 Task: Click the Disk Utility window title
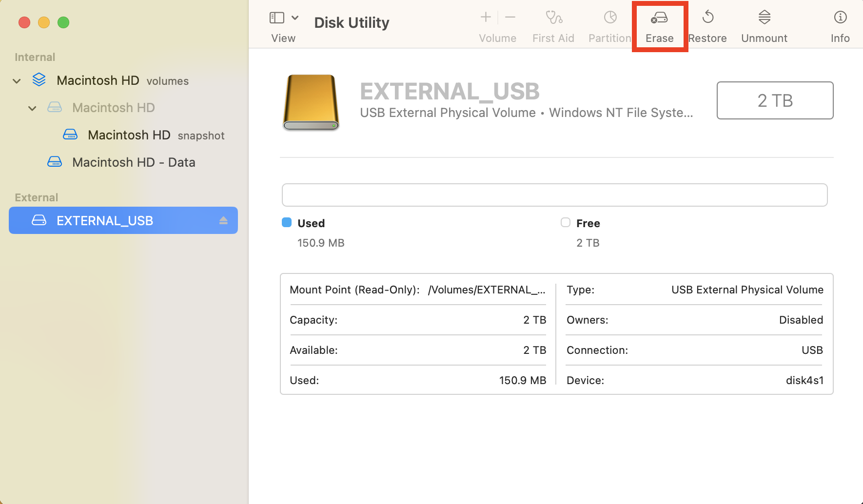[x=352, y=22]
